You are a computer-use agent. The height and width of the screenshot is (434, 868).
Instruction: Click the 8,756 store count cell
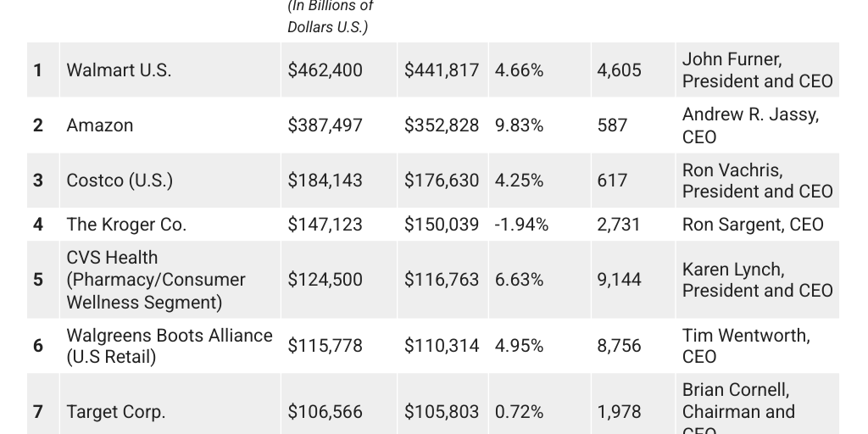pyautogui.click(x=619, y=346)
